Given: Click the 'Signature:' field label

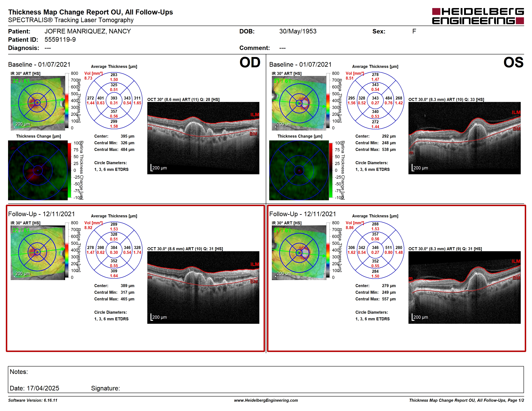Looking at the screenshot, I should point(105,388).
